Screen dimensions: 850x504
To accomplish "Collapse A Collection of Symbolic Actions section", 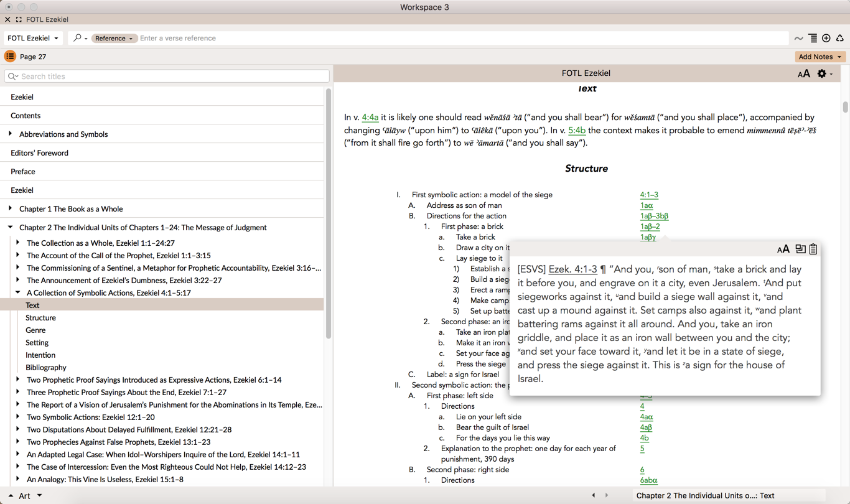I will coord(18,292).
